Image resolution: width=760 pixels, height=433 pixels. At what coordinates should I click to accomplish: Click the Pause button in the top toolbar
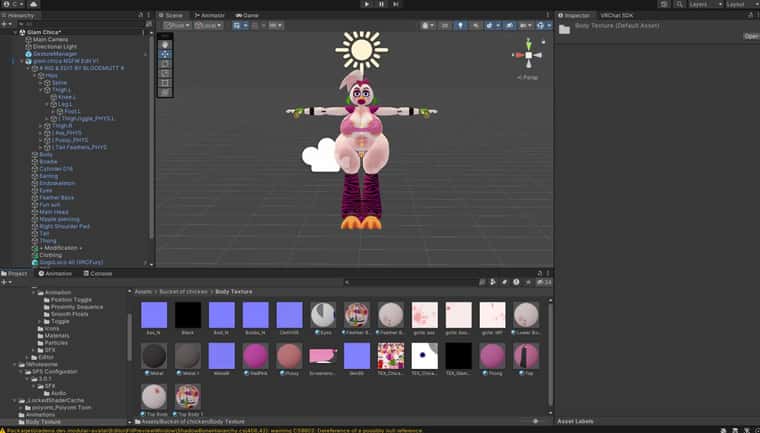coord(381,4)
